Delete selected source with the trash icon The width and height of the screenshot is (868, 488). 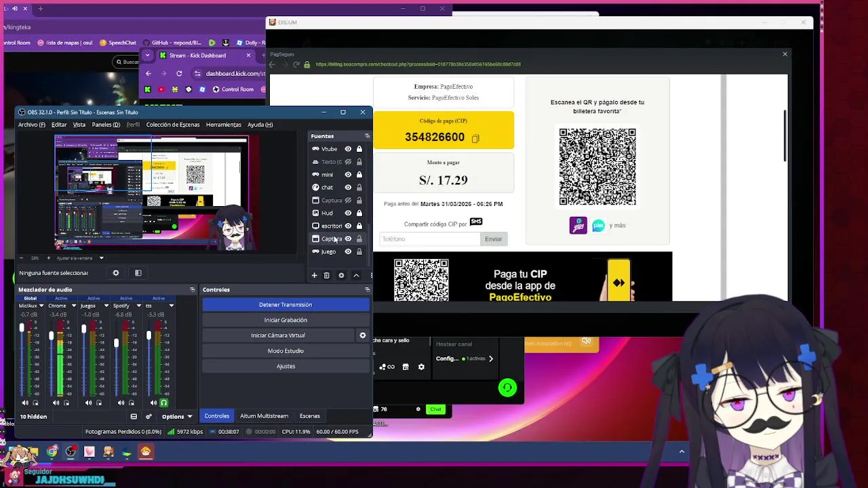click(326, 275)
